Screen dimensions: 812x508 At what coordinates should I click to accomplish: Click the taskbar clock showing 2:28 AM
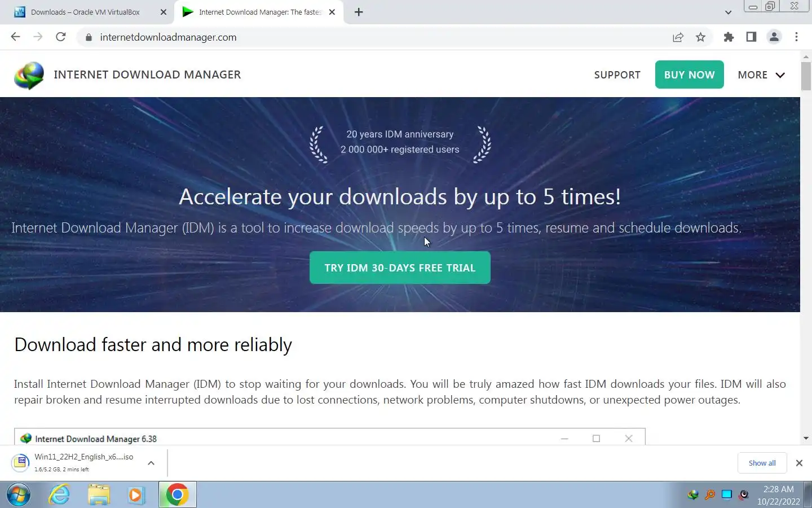(778, 495)
